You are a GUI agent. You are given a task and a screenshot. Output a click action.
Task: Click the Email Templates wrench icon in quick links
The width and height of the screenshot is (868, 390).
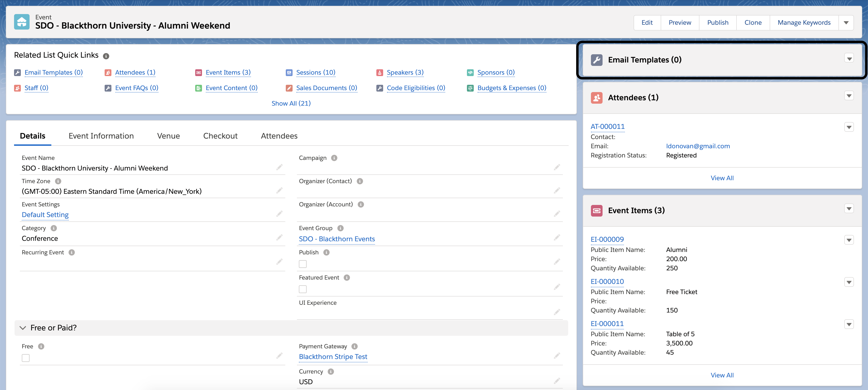[17, 72]
